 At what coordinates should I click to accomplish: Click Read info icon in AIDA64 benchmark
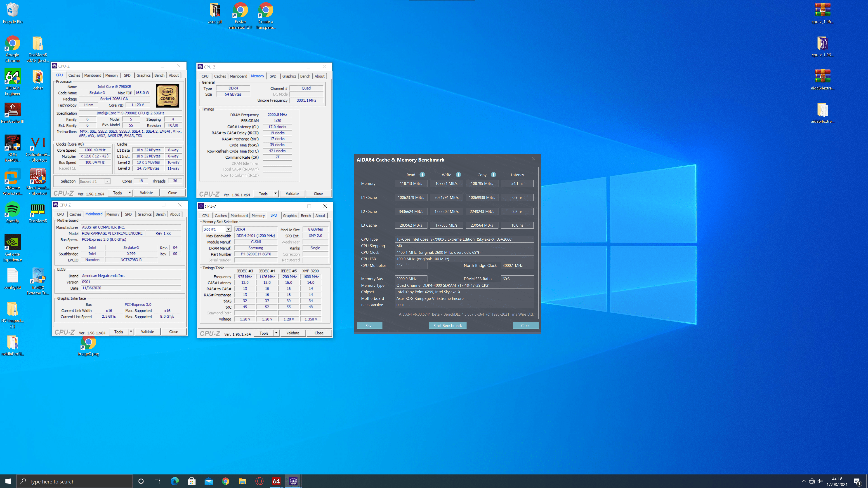coord(422,174)
